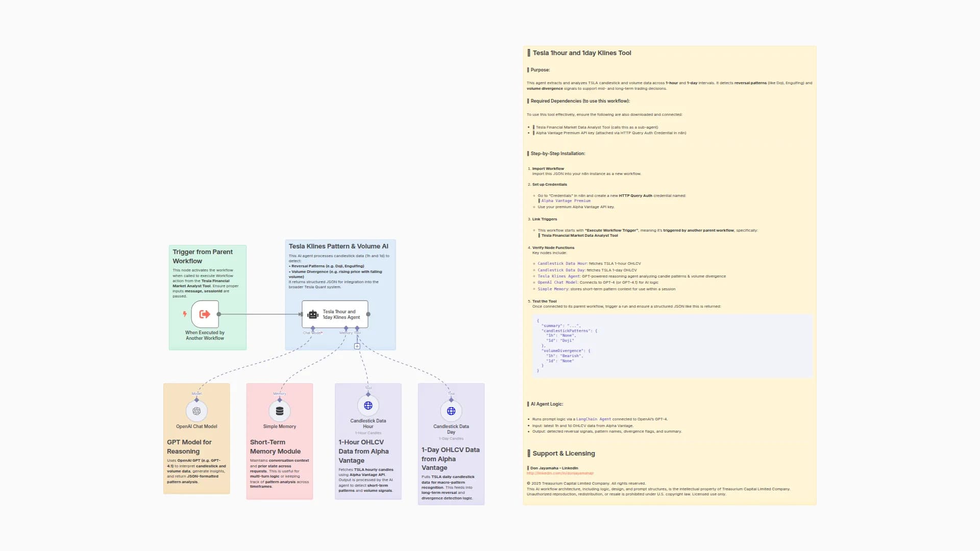
Task: Select the Candlestick Data Hour globe node
Action: coord(368,406)
